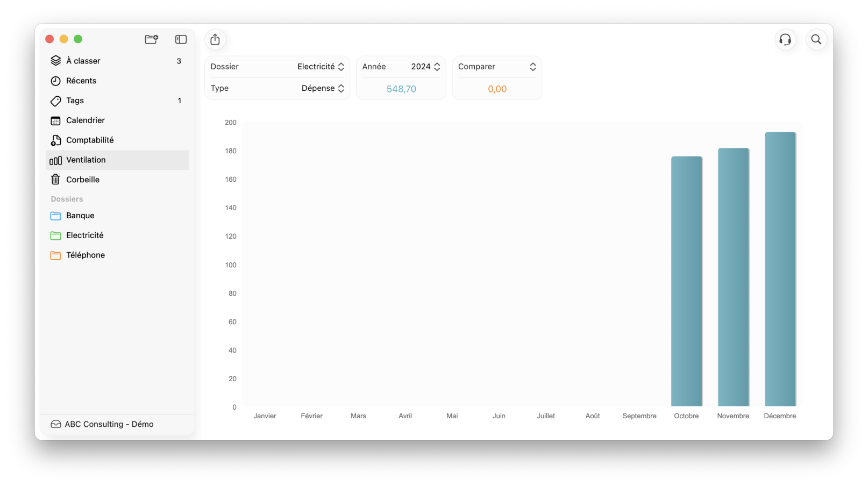Click the Décembre bar in chart
Viewport: 868px width, 486px height.
[780, 269]
